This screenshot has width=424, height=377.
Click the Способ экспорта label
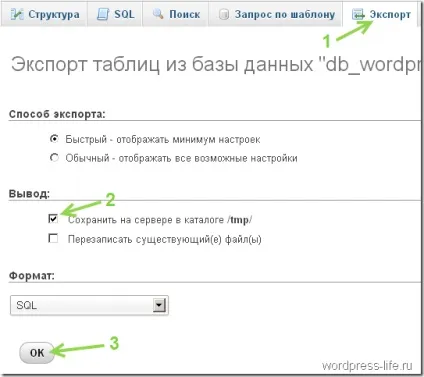57,114
